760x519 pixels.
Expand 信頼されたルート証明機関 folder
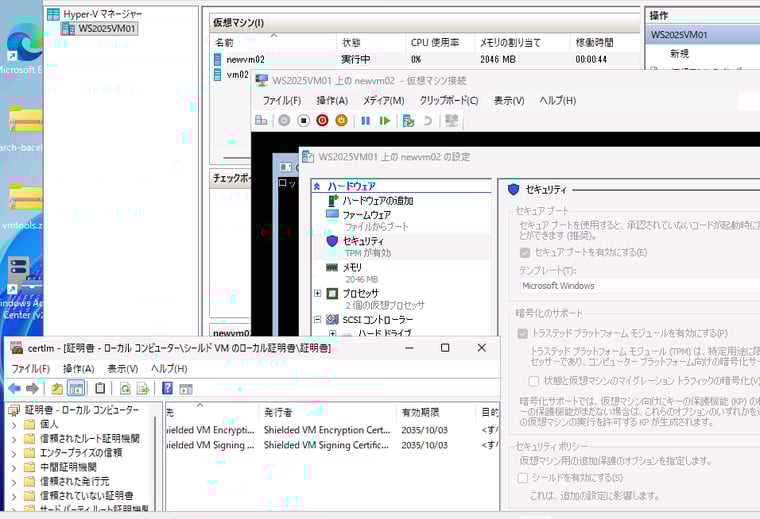[x=14, y=440]
